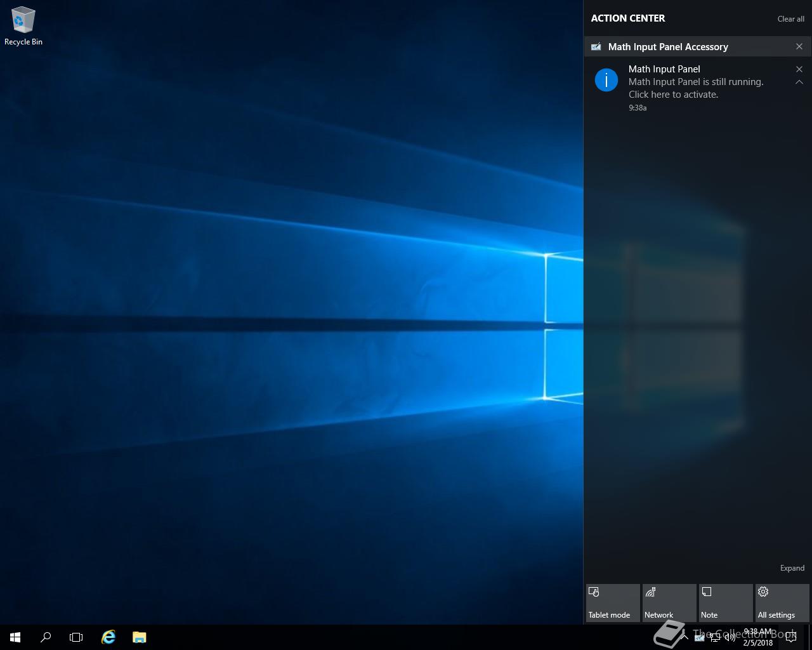This screenshot has height=650, width=812.
Task: Open the Recycle Bin desktop icon
Action: pos(23,27)
